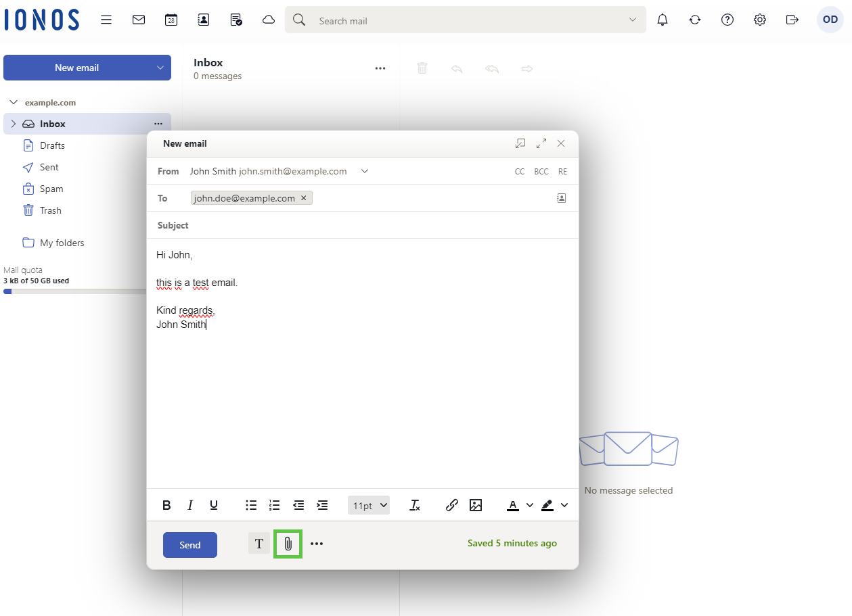The image size is (852, 616).
Task: Click the Send button
Action: click(x=190, y=545)
